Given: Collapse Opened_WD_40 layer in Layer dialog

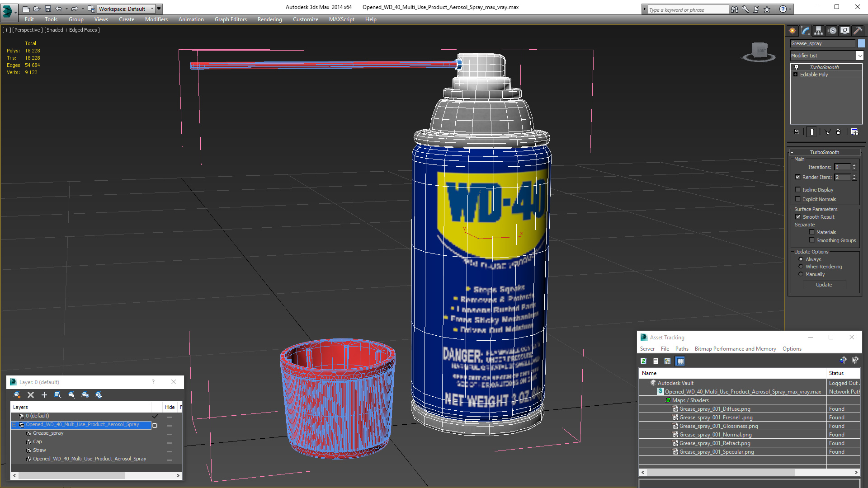Looking at the screenshot, I should pyautogui.click(x=14, y=425).
